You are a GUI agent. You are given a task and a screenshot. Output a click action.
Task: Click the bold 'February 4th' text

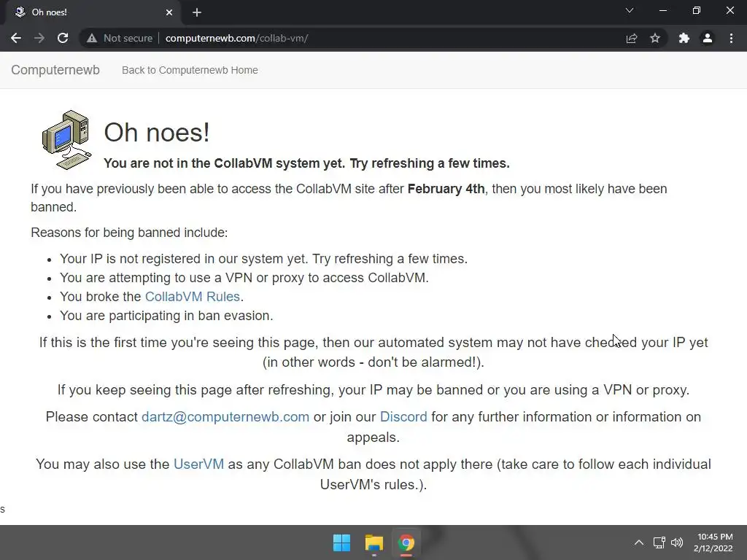point(446,189)
